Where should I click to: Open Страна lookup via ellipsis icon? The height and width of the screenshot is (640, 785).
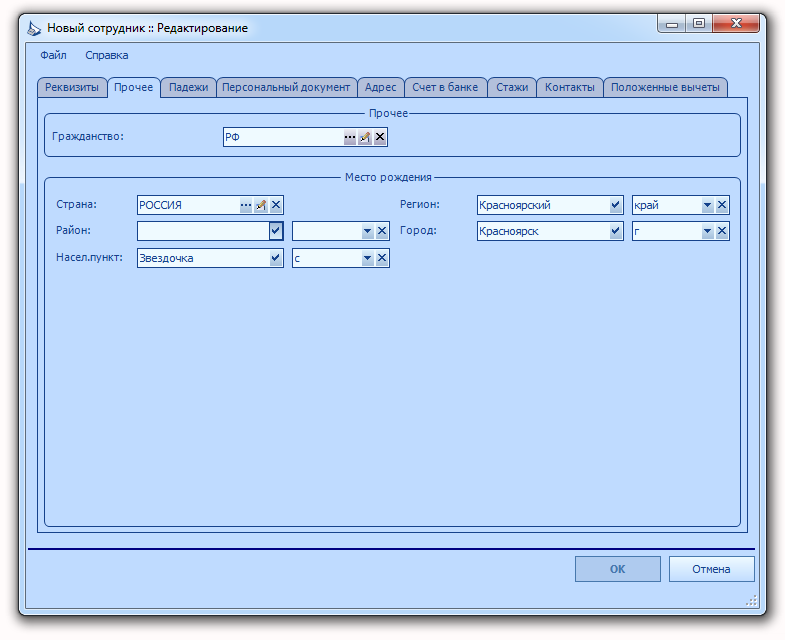pyautogui.click(x=245, y=205)
